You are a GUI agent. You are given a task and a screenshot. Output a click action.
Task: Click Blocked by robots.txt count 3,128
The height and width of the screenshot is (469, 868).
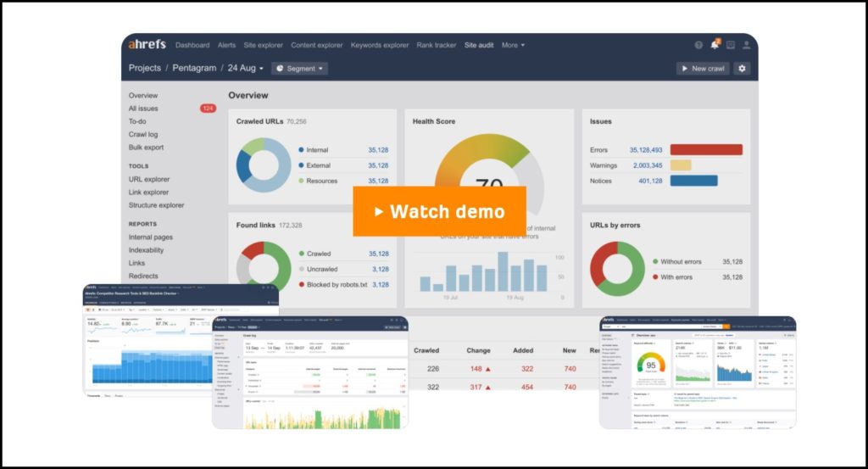(x=381, y=285)
